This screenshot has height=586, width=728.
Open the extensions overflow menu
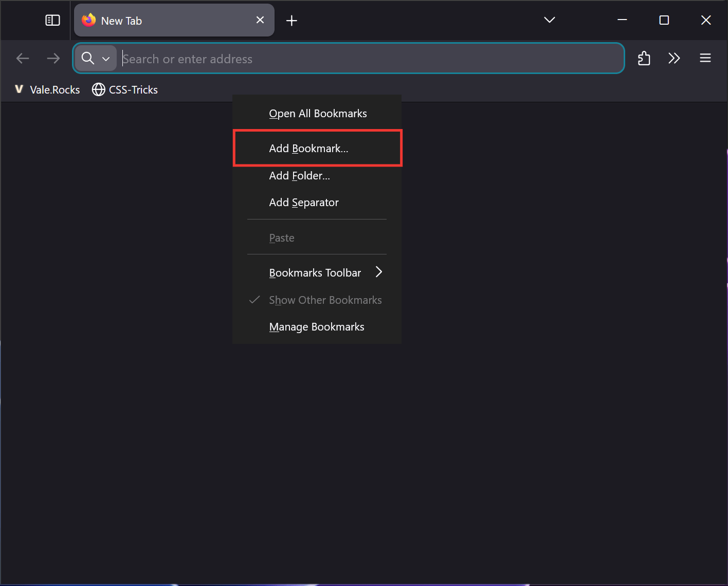pos(674,58)
